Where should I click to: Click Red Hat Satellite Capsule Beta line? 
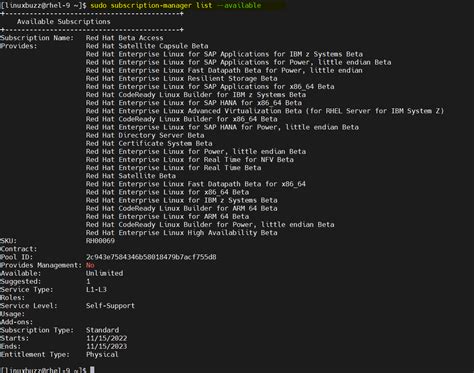click(x=147, y=46)
